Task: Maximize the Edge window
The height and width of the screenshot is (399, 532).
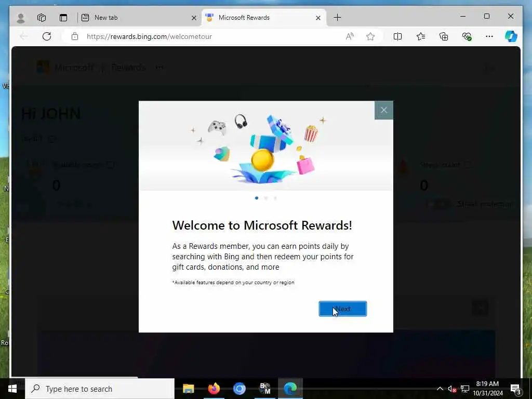Action: 486,16
